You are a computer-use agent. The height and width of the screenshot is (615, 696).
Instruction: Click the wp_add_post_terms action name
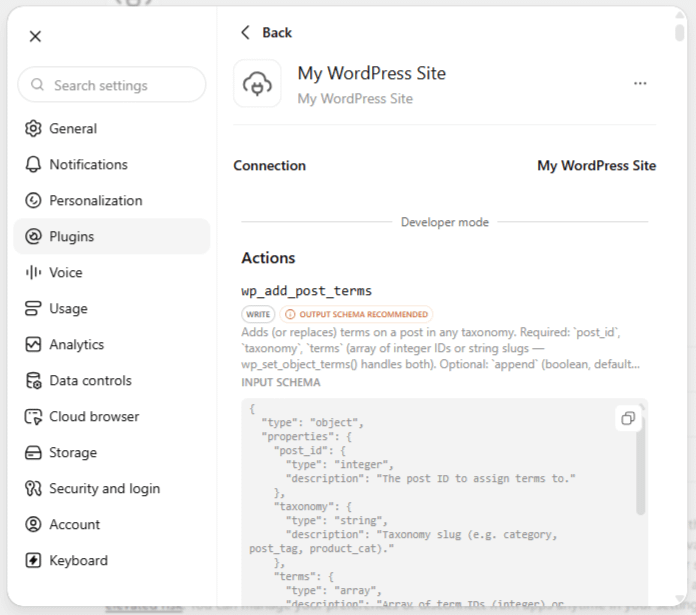(306, 291)
